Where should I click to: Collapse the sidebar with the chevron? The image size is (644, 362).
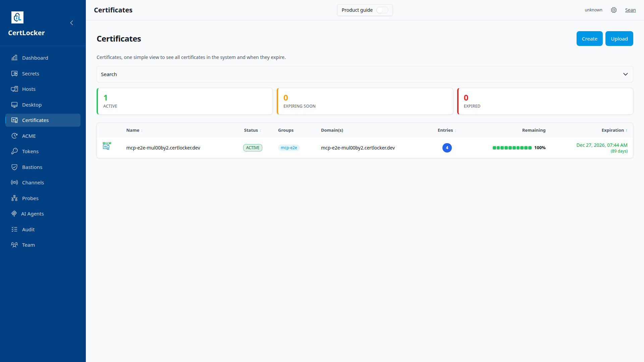[71, 23]
